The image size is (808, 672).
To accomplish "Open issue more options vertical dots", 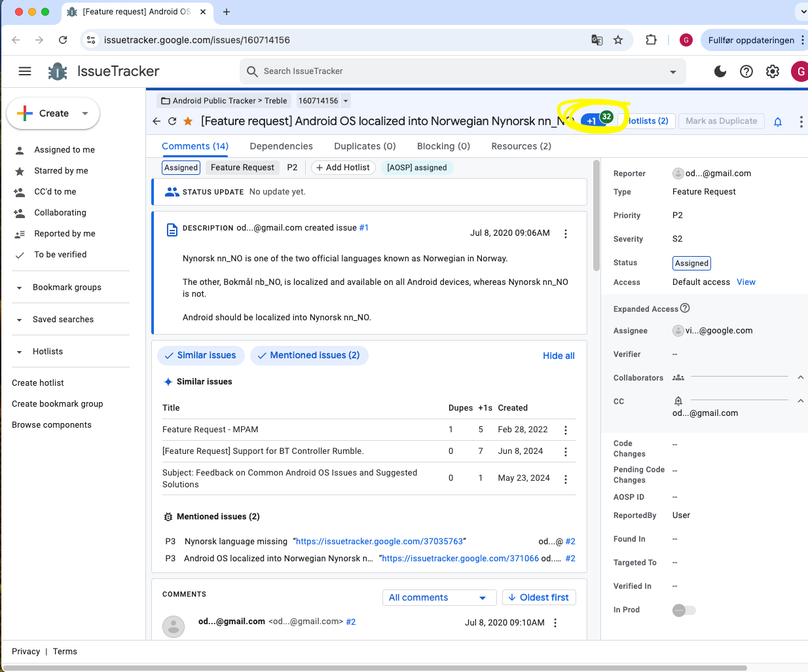I will pyautogui.click(x=801, y=122).
